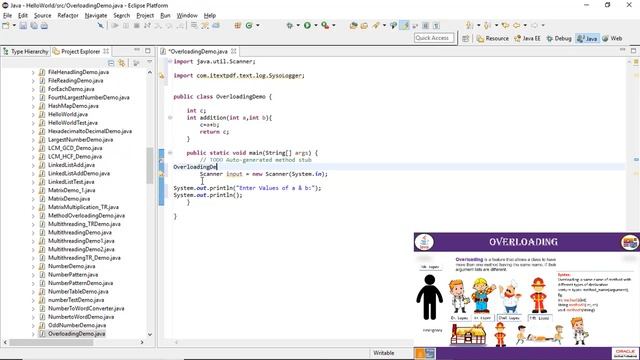
Task: Expand the NumberDemo.java tree node
Action: (x=33, y=266)
